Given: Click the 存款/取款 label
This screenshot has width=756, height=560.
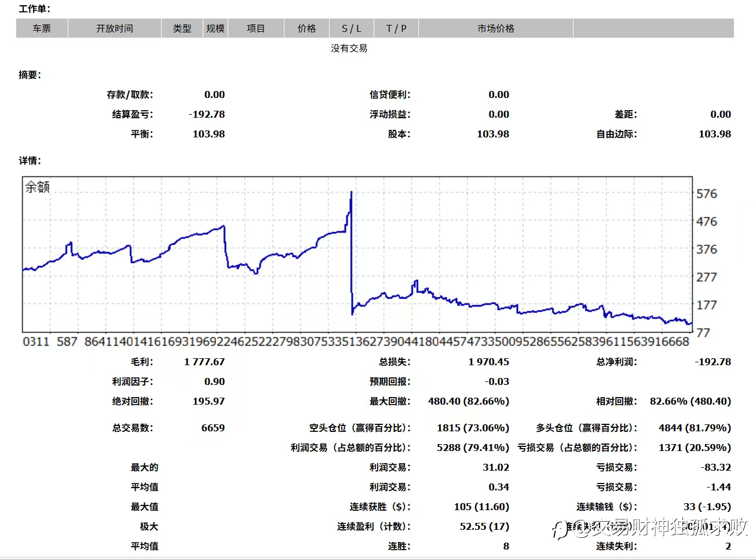Looking at the screenshot, I should point(130,94).
